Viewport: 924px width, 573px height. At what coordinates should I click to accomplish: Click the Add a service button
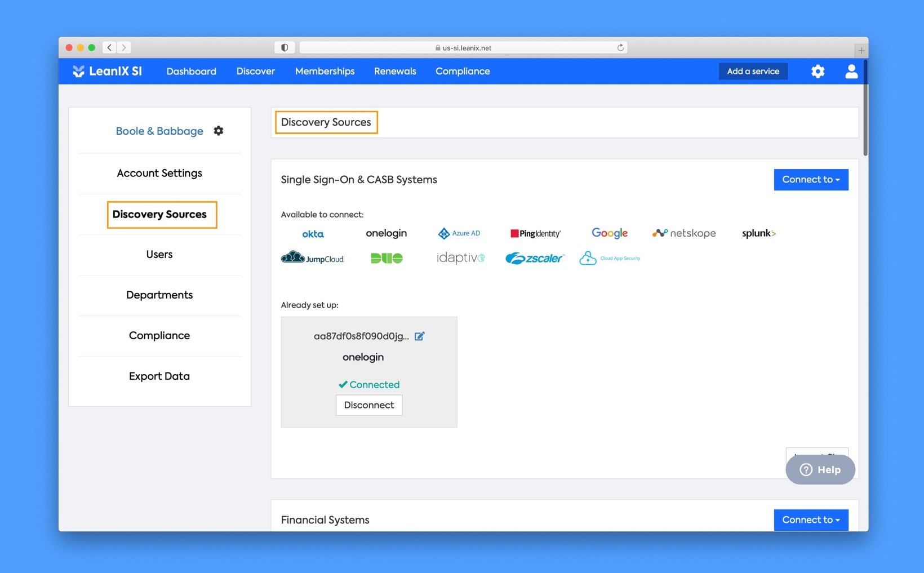753,72
